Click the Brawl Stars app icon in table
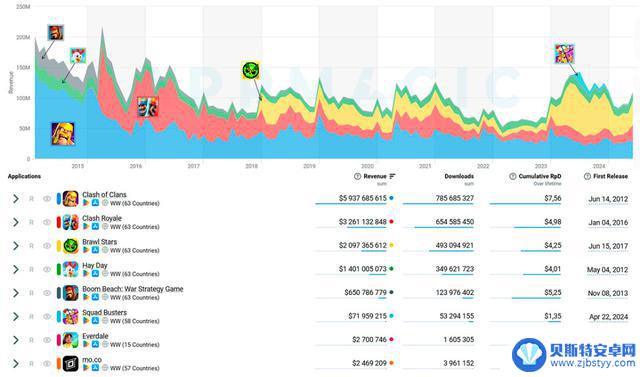Screen dimensions: 640x377 pyautogui.click(x=70, y=246)
